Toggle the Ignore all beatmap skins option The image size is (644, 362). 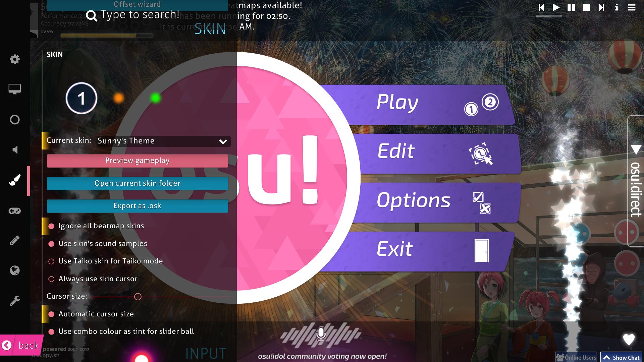[51, 226]
